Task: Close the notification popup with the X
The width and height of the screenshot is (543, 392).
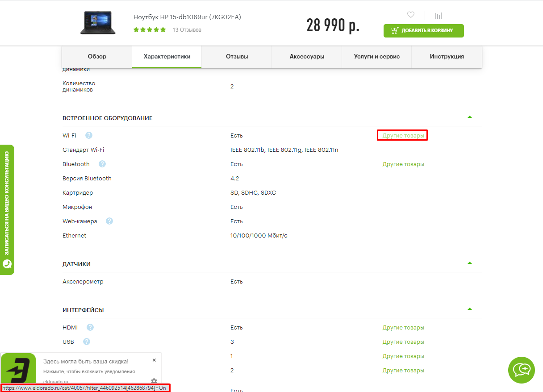Action: click(154, 360)
